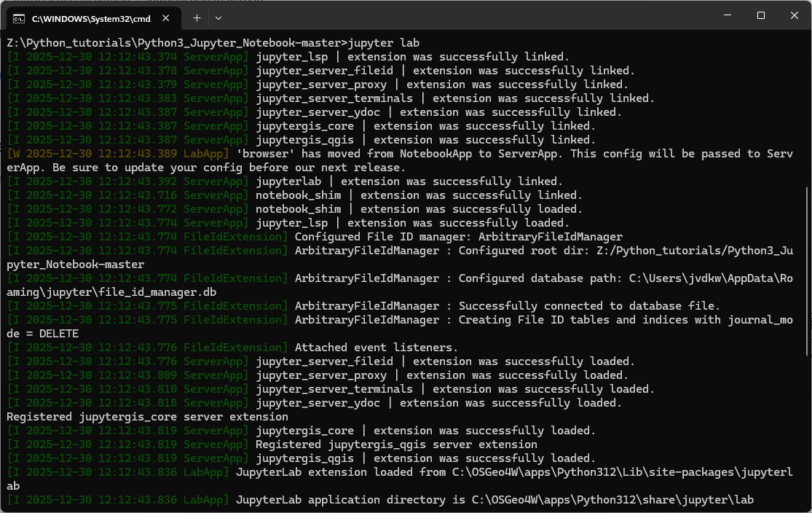Open a new tab with plus icon
The height and width of the screenshot is (513, 812).
coord(197,17)
